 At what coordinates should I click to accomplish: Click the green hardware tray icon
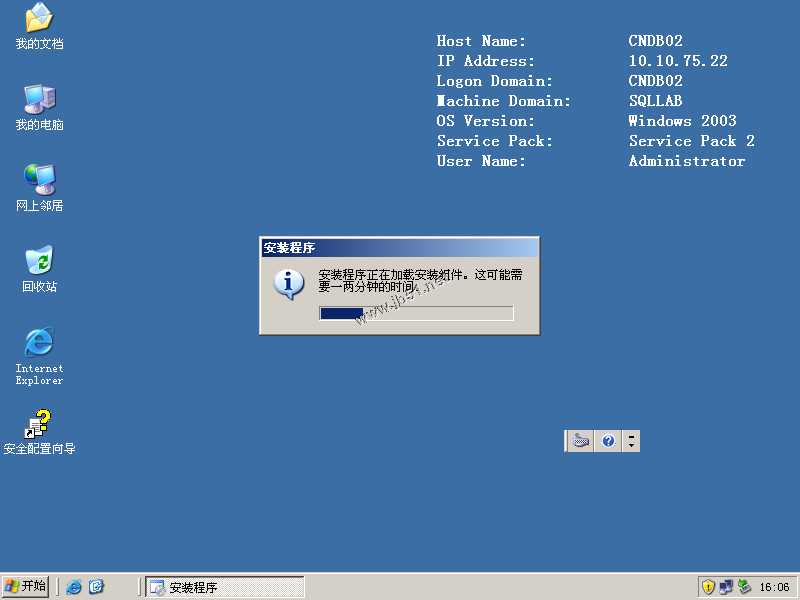(743, 586)
